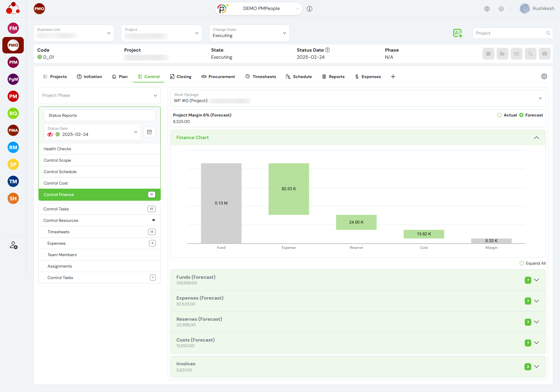Screen dimensions: 560x392
Task: Open tab settings gear icon
Action: point(544,76)
